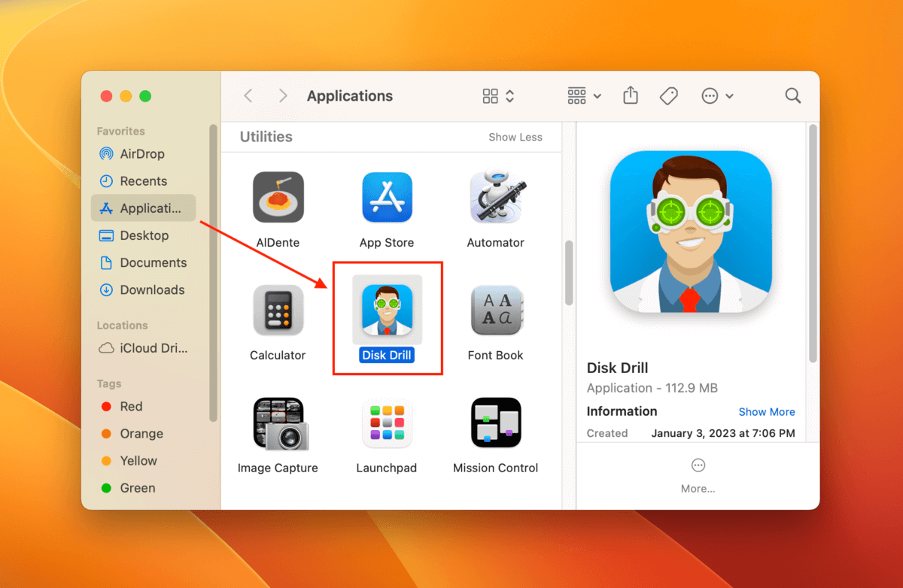Image resolution: width=903 pixels, height=588 pixels.
Task: Open the Action ellipsis dropdown menu
Action: tap(717, 95)
